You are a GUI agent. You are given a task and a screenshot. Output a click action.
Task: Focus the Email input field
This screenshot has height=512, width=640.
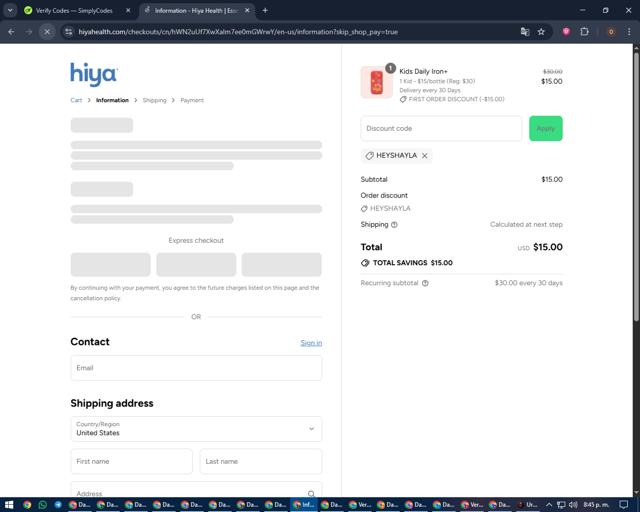[x=196, y=368]
